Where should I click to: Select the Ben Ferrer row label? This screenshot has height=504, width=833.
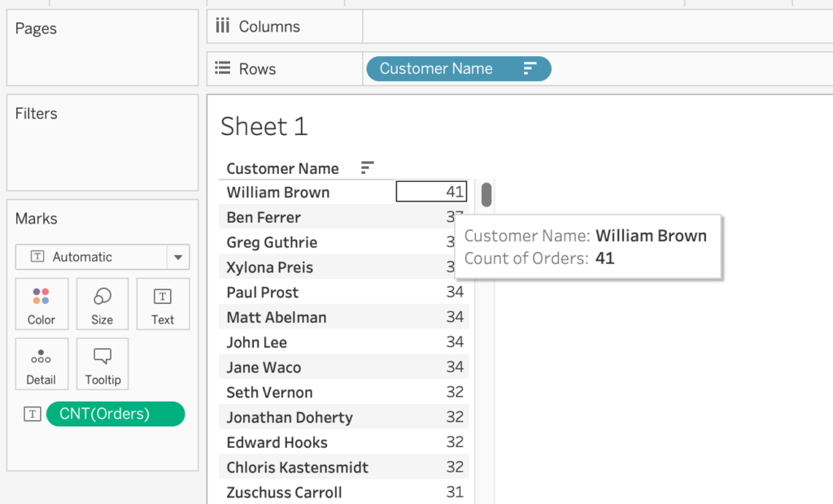point(264,218)
